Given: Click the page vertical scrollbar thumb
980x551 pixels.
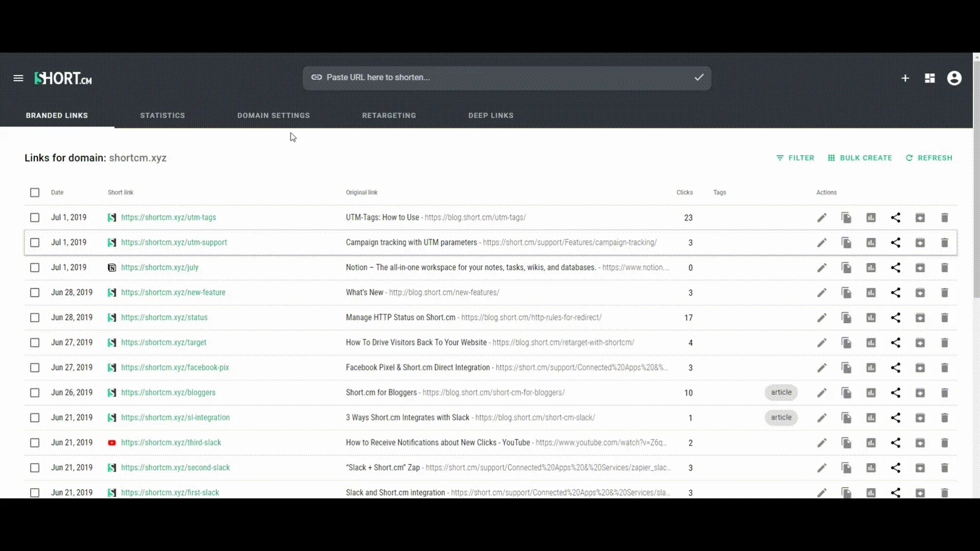Looking at the screenshot, I should tap(976, 179).
